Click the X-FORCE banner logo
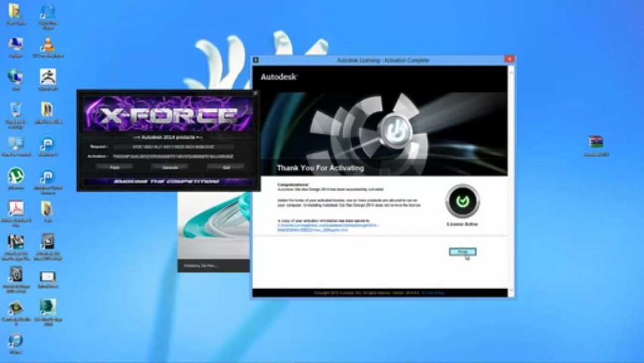 coord(168,114)
